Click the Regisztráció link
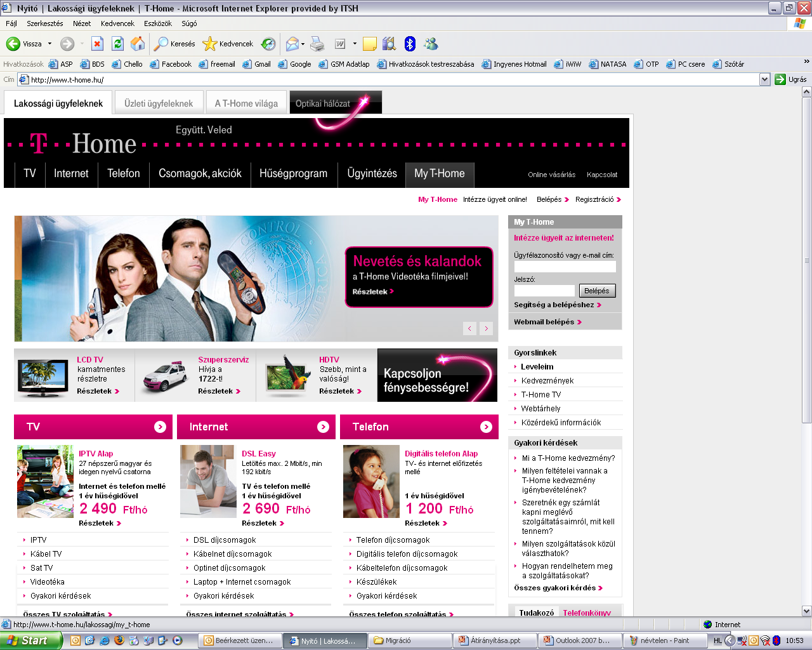 point(598,199)
